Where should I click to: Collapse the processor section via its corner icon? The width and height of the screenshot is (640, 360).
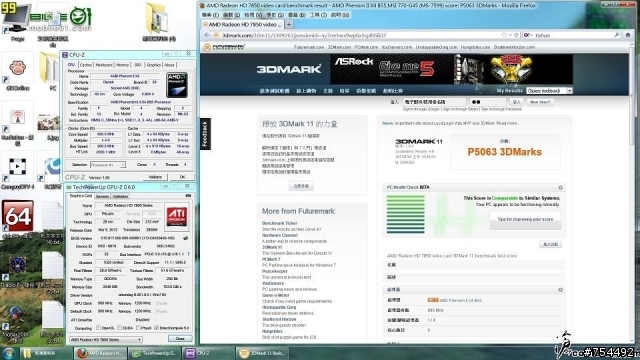coord(560,290)
